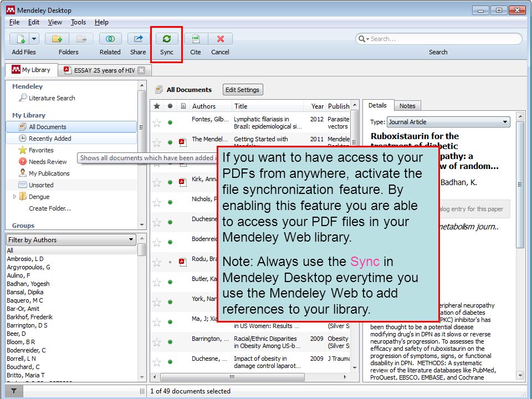Click the Cite toolbar icon
This screenshot has height=399, width=532.
pos(196,39)
